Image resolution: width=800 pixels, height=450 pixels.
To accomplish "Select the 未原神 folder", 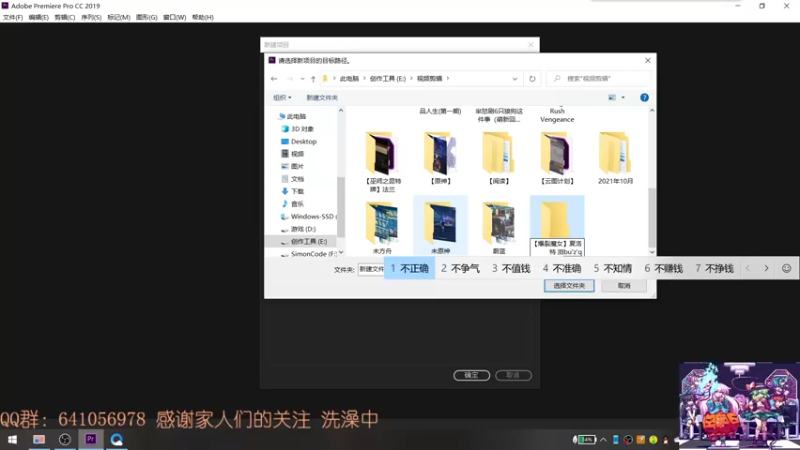I will point(440,227).
